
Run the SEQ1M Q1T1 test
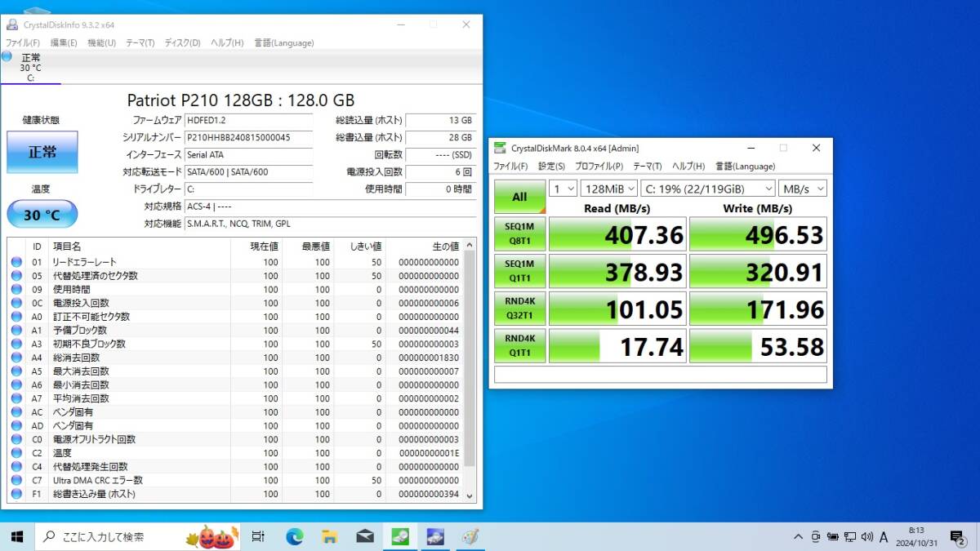[519, 271]
